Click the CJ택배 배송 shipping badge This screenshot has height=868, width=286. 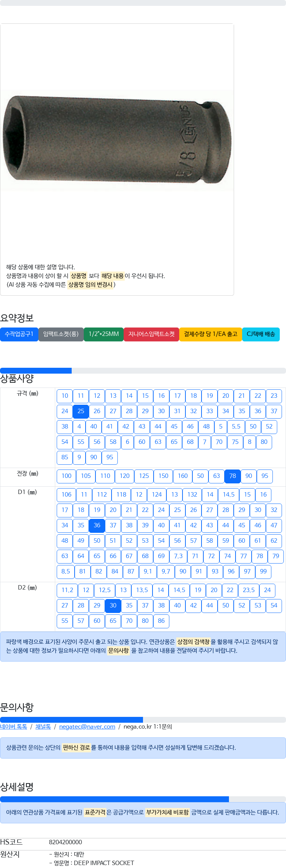tap(260, 334)
